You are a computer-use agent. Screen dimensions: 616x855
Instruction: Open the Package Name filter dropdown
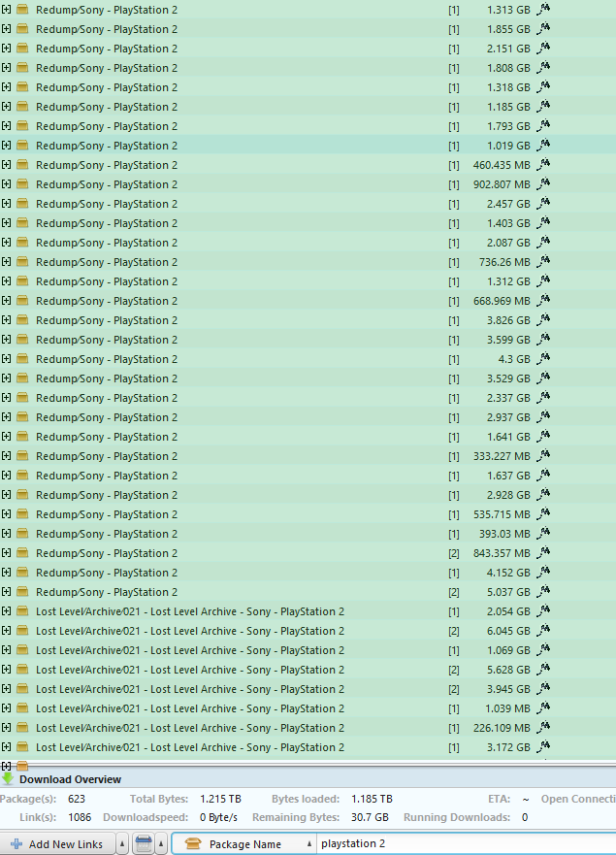pyautogui.click(x=244, y=843)
